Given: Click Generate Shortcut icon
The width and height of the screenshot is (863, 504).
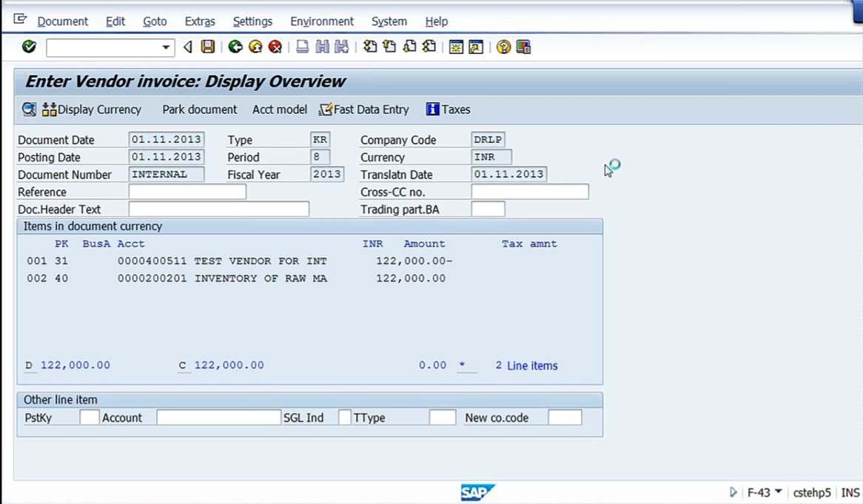Looking at the screenshot, I should coord(476,47).
